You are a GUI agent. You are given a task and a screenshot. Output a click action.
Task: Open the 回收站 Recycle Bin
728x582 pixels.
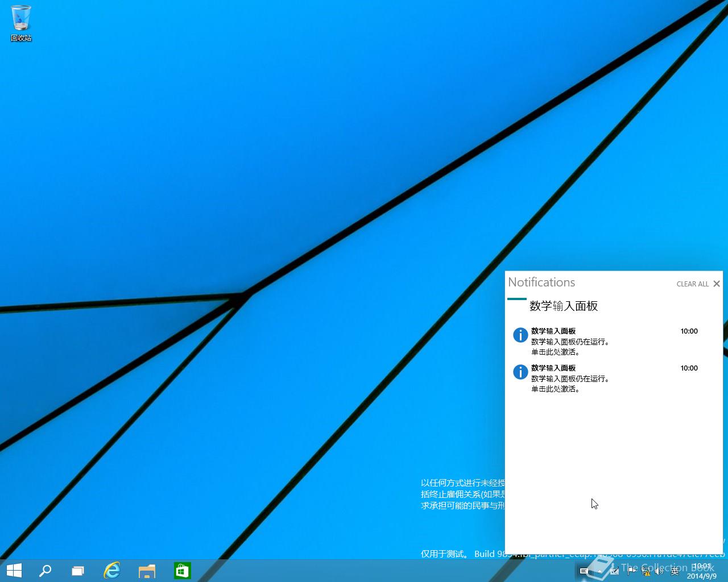(x=20, y=20)
